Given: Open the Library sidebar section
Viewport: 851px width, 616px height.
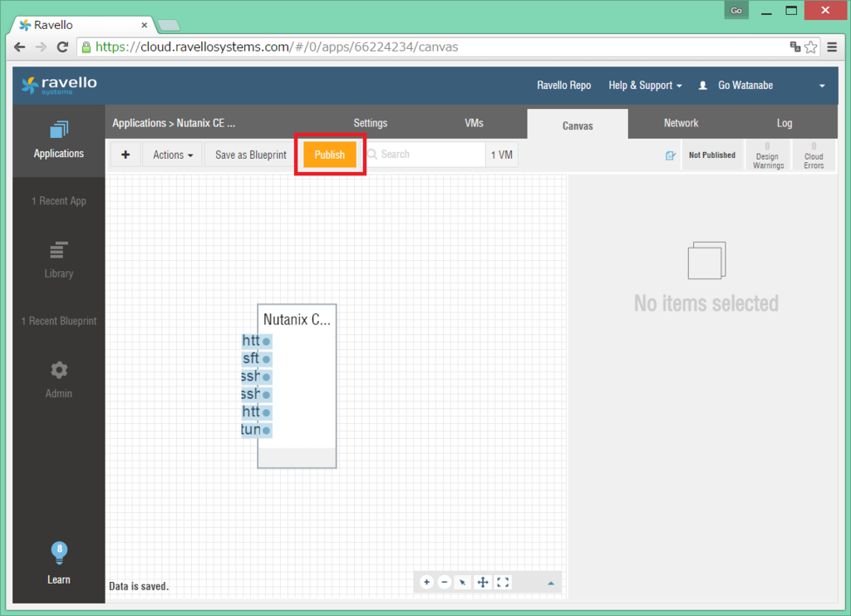Looking at the screenshot, I should click(x=59, y=260).
